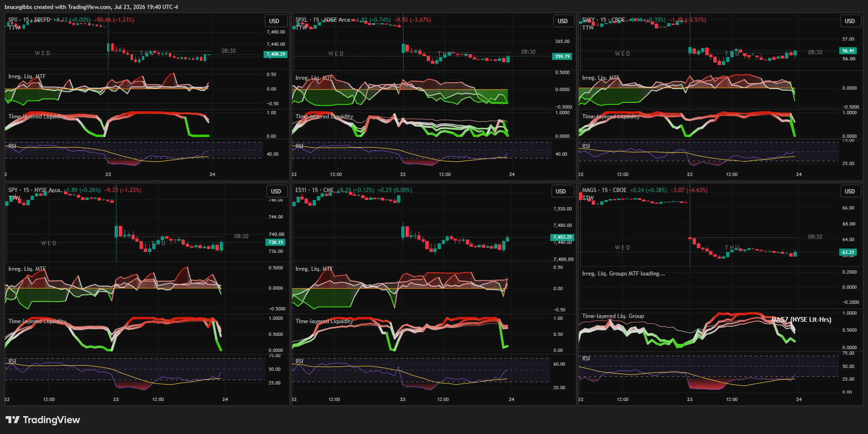
Task: Click the -9.92 (-3.67%) change value on SPXL
Action: coord(413,20)
